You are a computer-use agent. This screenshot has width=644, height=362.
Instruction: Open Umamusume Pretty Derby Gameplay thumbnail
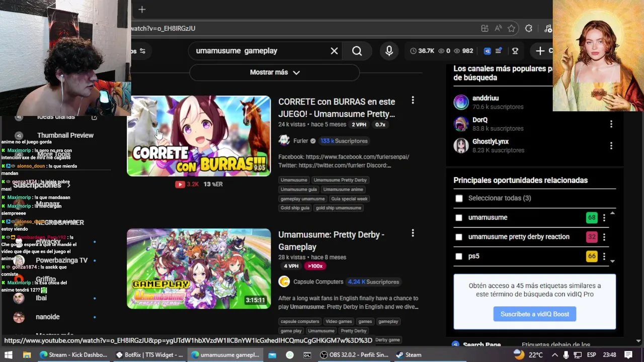coord(199,268)
